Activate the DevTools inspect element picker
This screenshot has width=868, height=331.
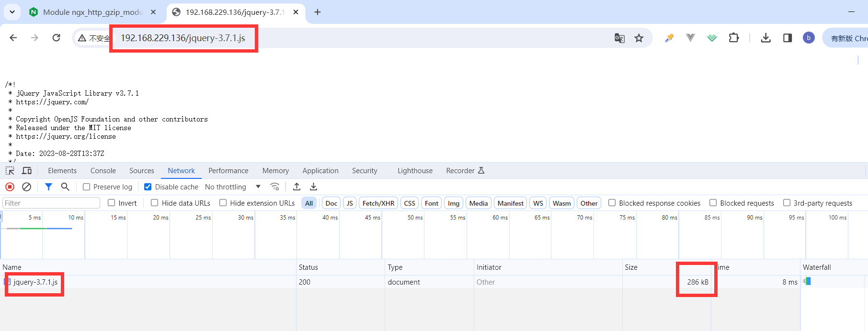10,171
